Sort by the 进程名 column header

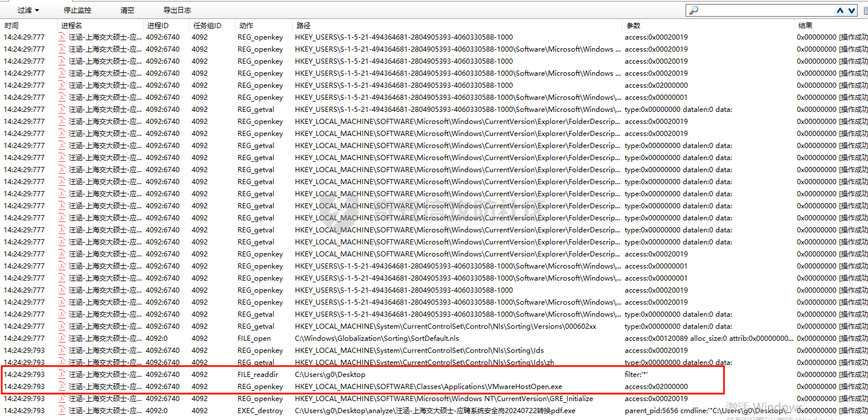[72, 26]
